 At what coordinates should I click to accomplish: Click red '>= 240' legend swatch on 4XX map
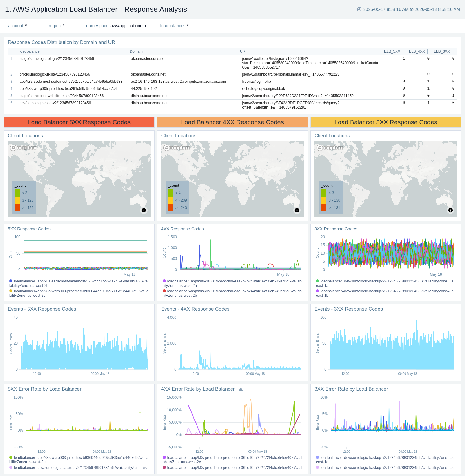[x=170, y=208]
